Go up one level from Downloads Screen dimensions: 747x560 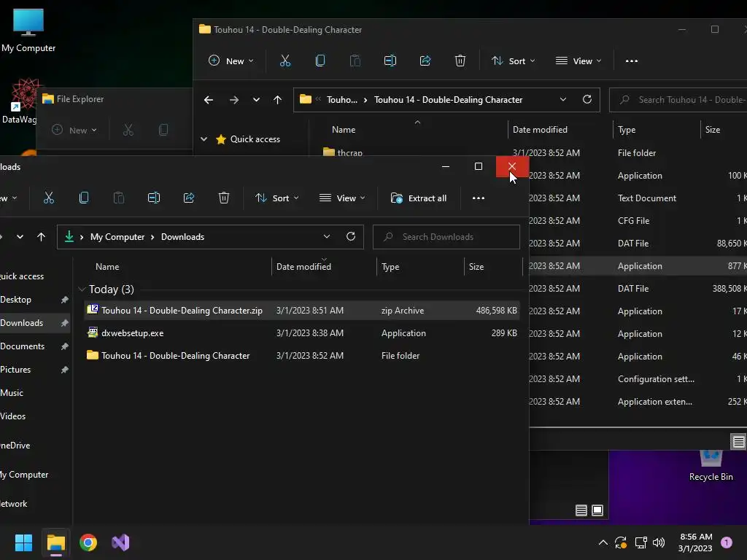pos(41,237)
